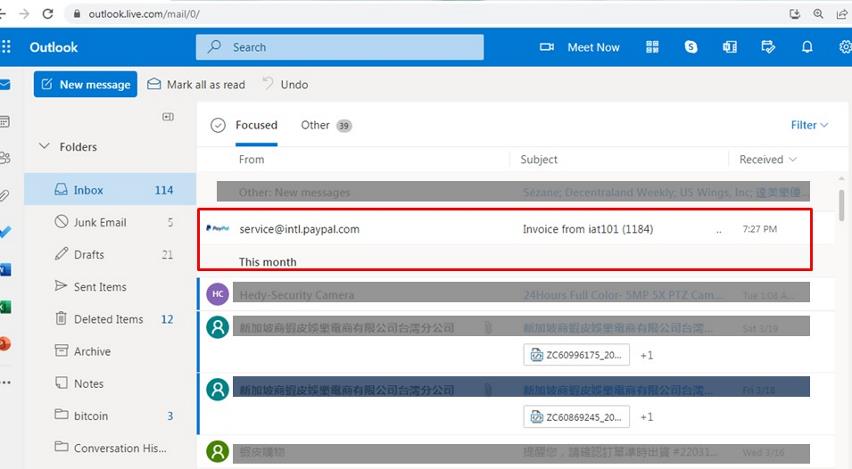Collapse the Folders section chevron
Viewport: 852px width, 469px height.
(x=45, y=146)
